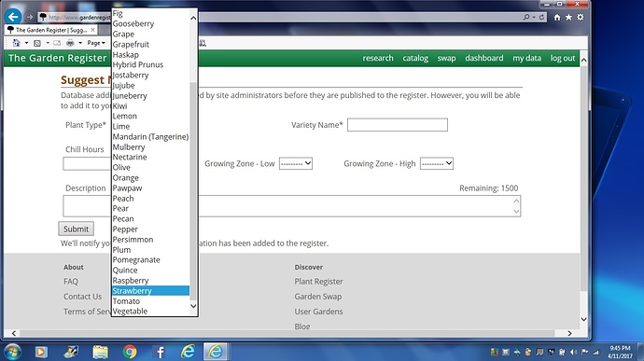
Task: Open Plant Register footer link
Action: 318,282
